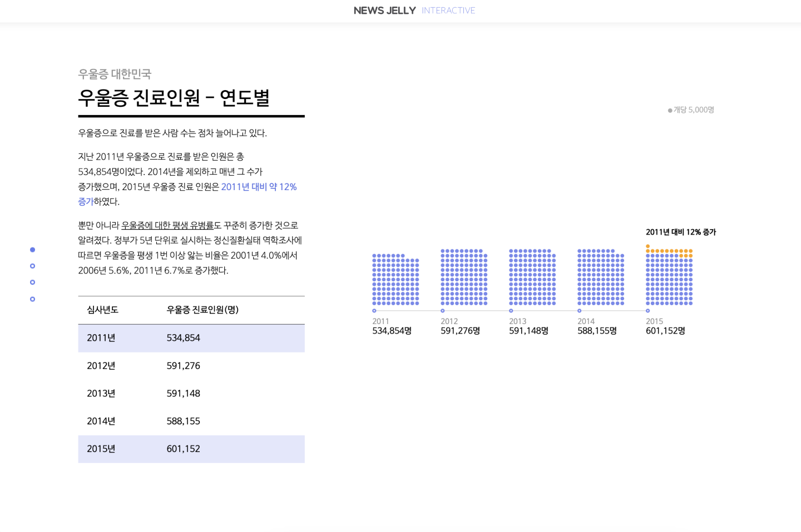Select the last side navigation dot
This screenshot has width=801, height=532.
click(x=32, y=299)
